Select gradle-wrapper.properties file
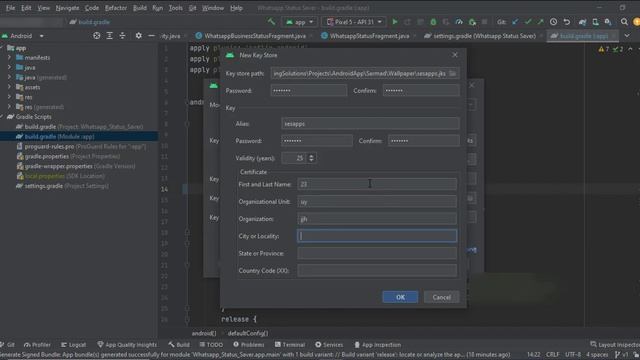This screenshot has height=360, width=640. pos(75,166)
